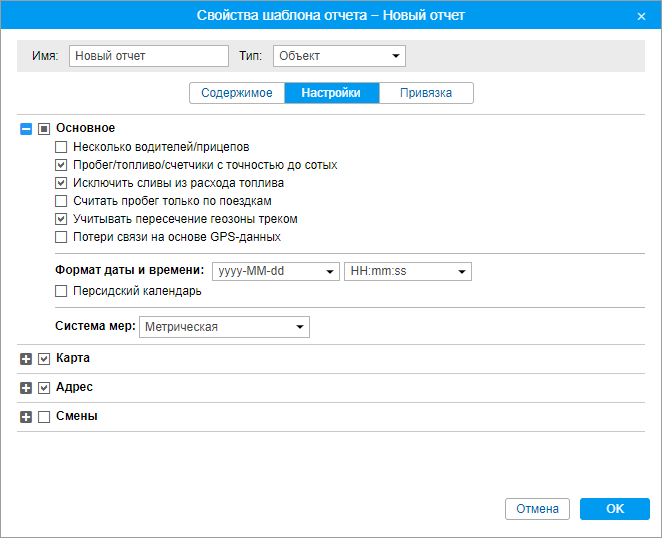Switch to the Содержимое tab
Image resolution: width=662 pixels, height=538 pixels.
pos(237,93)
